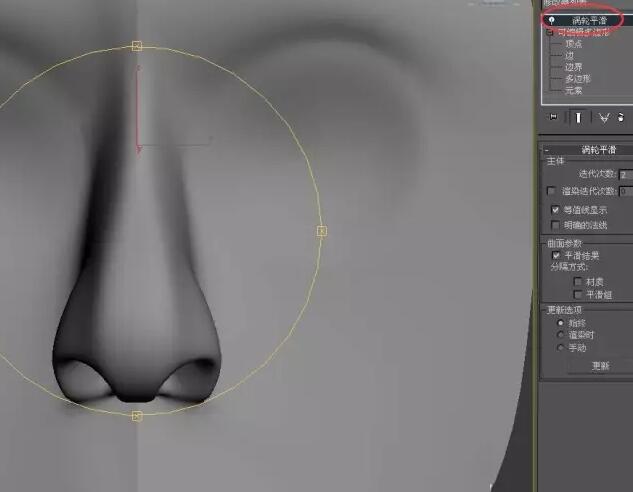Select the 手动 update radio button
The height and width of the screenshot is (492, 633).
pyautogui.click(x=560, y=347)
